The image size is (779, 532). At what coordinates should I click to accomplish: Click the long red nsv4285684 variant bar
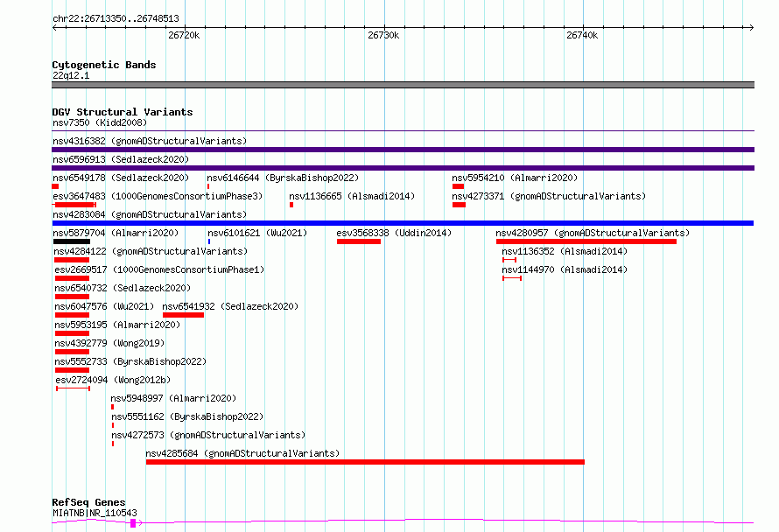[365, 462]
